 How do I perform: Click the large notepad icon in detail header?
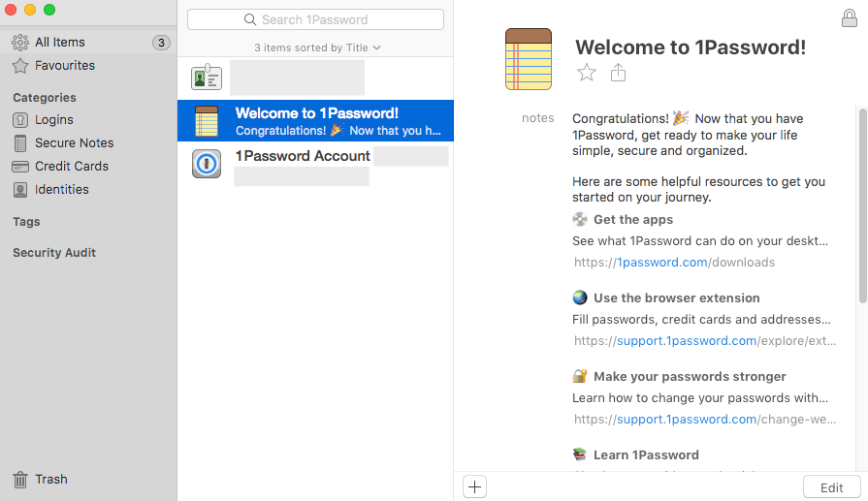point(529,59)
